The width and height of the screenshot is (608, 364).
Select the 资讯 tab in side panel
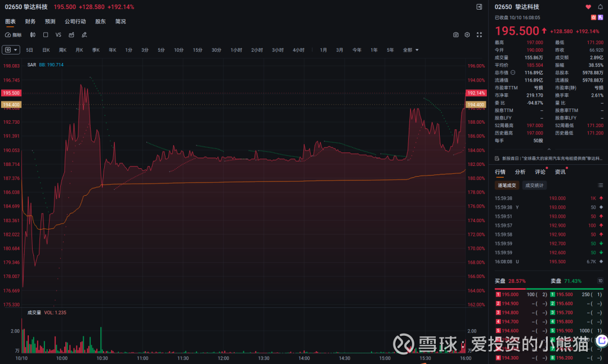point(560,172)
